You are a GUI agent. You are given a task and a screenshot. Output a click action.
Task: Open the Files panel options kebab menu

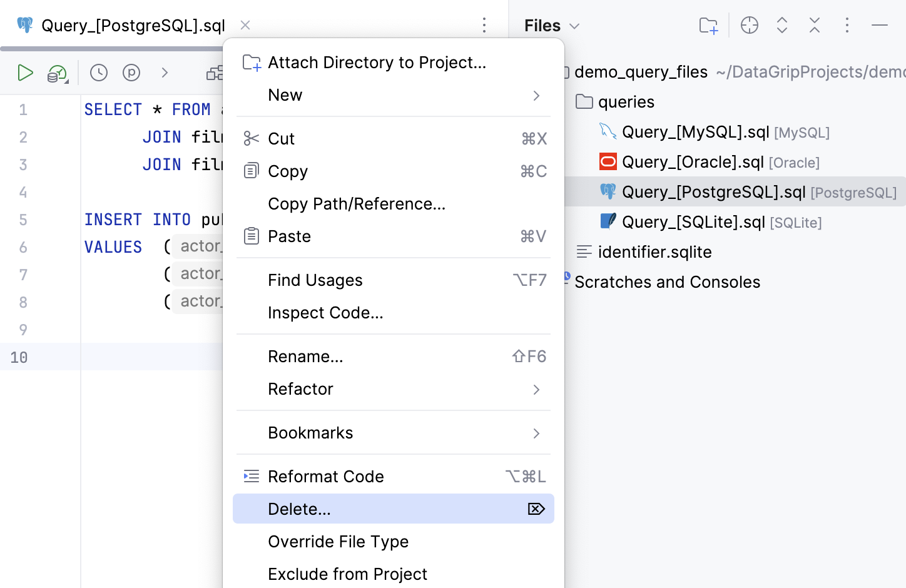847,25
